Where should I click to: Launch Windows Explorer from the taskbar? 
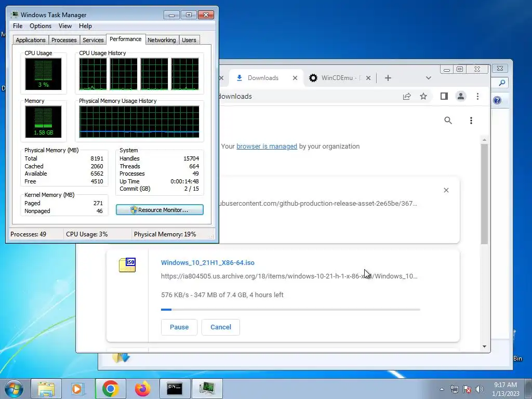46,389
